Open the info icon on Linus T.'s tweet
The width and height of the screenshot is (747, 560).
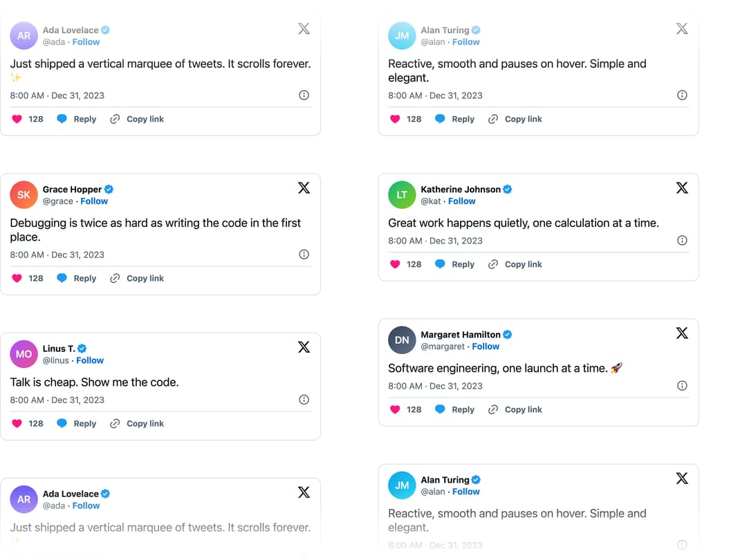(304, 400)
